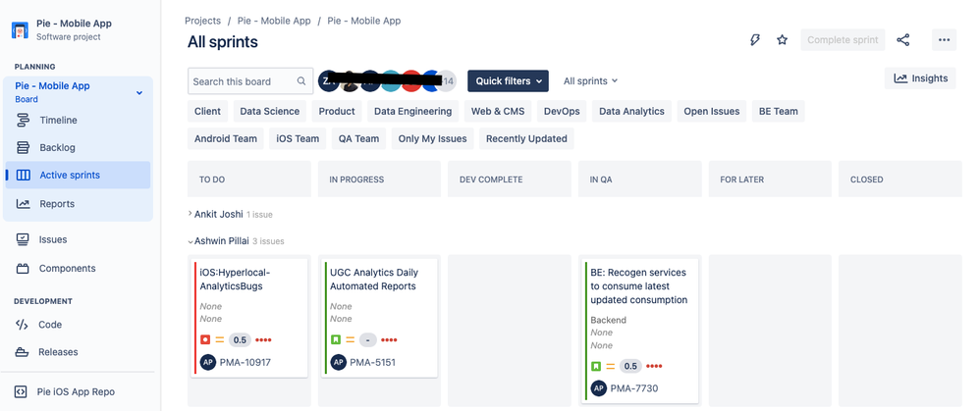Screen dimensions: 980x411
Task: Click the priority icon on PMA-10917
Action: coord(219,339)
